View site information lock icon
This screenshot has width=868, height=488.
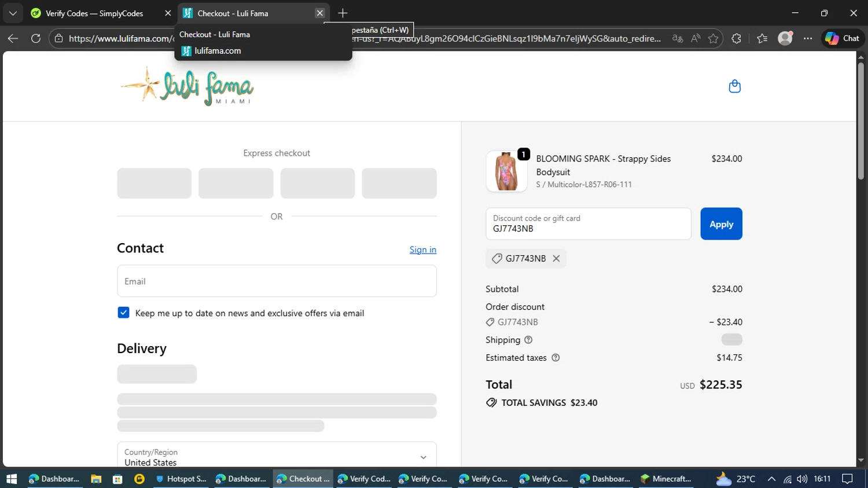58,38
